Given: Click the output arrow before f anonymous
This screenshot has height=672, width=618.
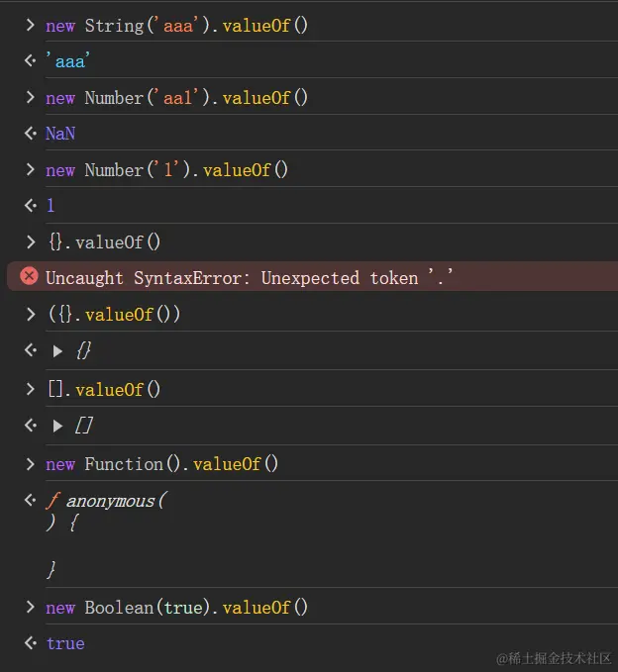Looking at the screenshot, I should [x=30, y=500].
